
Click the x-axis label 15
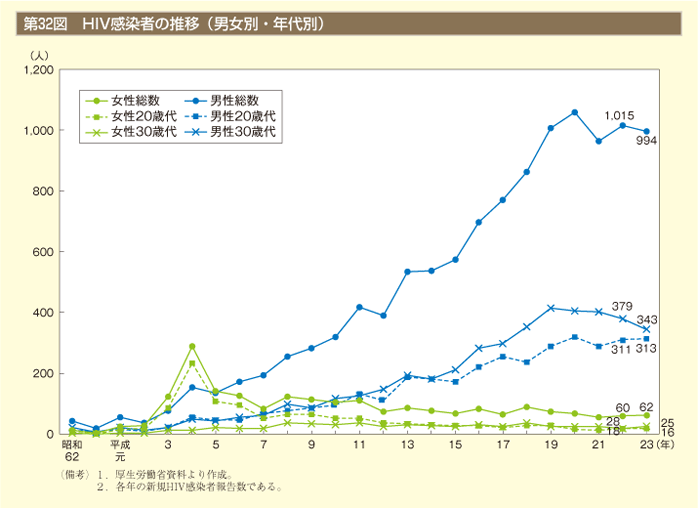pyautogui.click(x=455, y=445)
